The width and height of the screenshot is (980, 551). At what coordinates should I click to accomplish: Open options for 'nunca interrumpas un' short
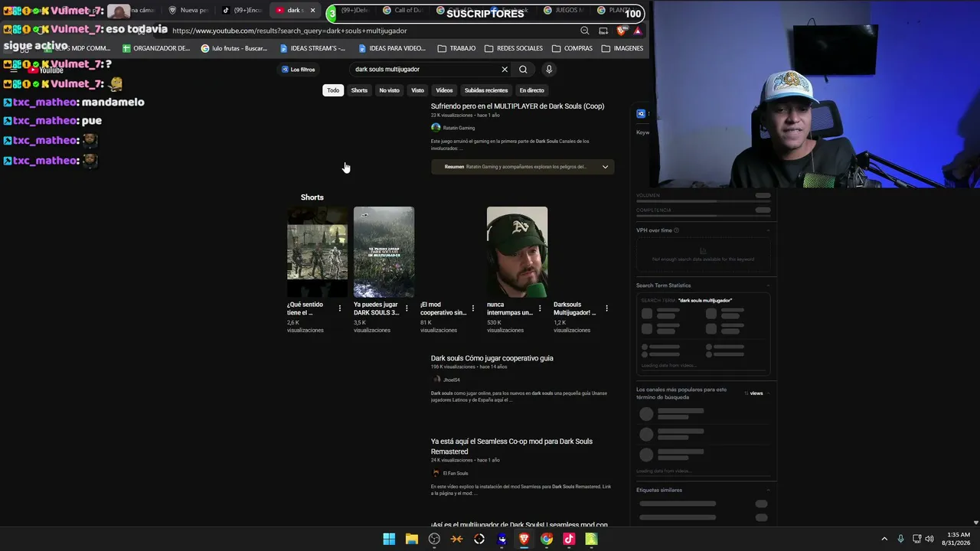(540, 308)
